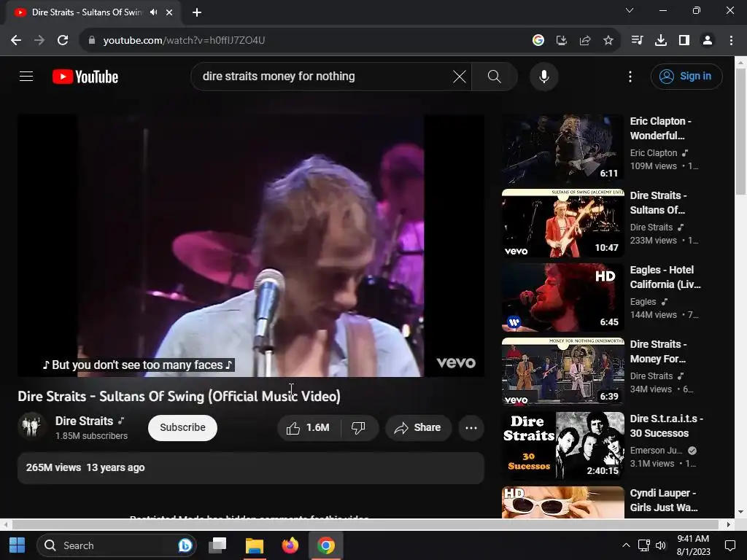Click the vertical page scrollbar thumb
The image size is (747, 560).
pyautogui.click(x=740, y=131)
